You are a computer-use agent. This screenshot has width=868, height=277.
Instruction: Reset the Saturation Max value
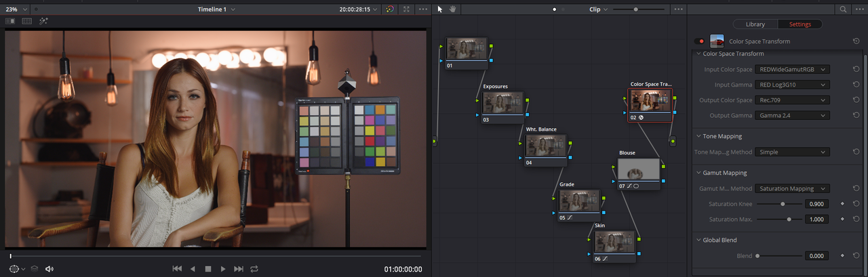[856, 219]
